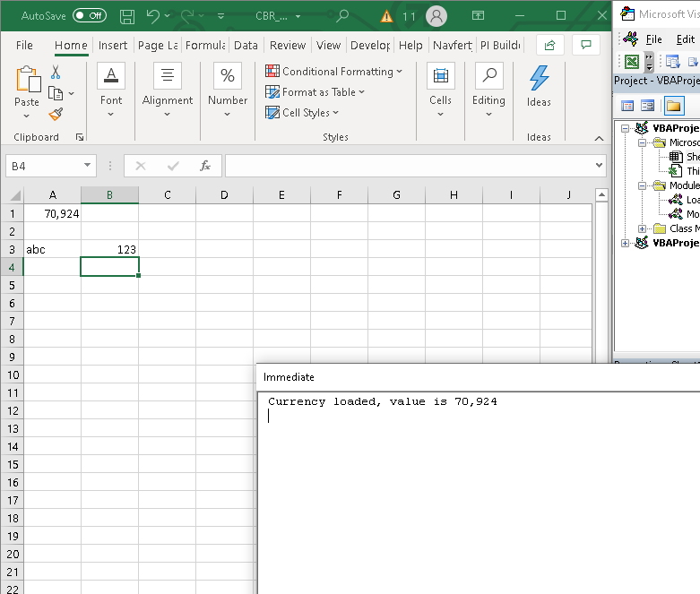The height and width of the screenshot is (594, 700).
Task: Select the Format Painter brush
Action: click(x=56, y=115)
